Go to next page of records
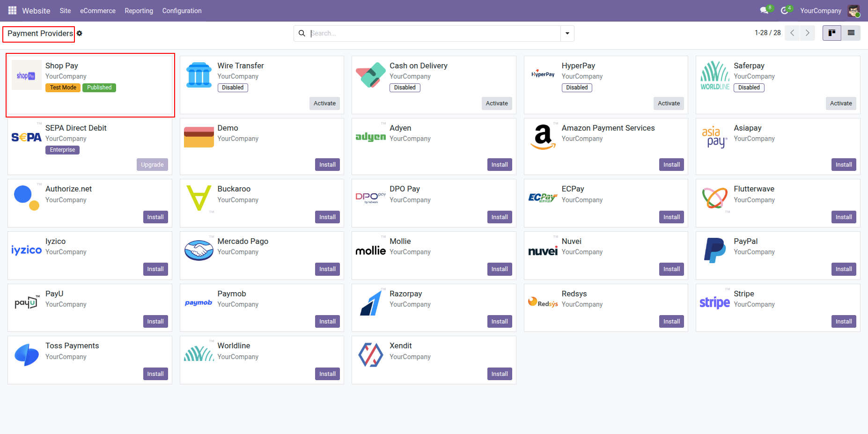The width and height of the screenshot is (868, 434). pos(808,33)
